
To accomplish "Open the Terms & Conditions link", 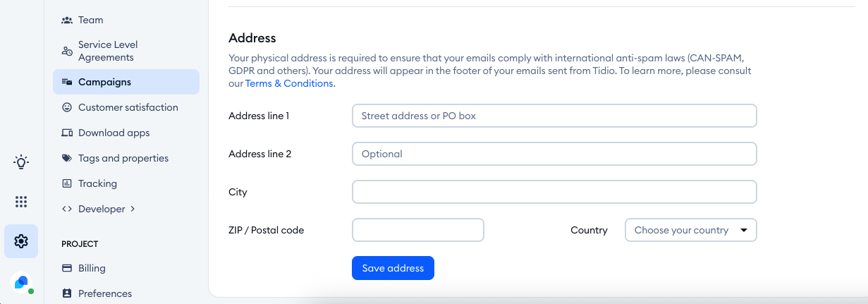I will click(289, 83).
